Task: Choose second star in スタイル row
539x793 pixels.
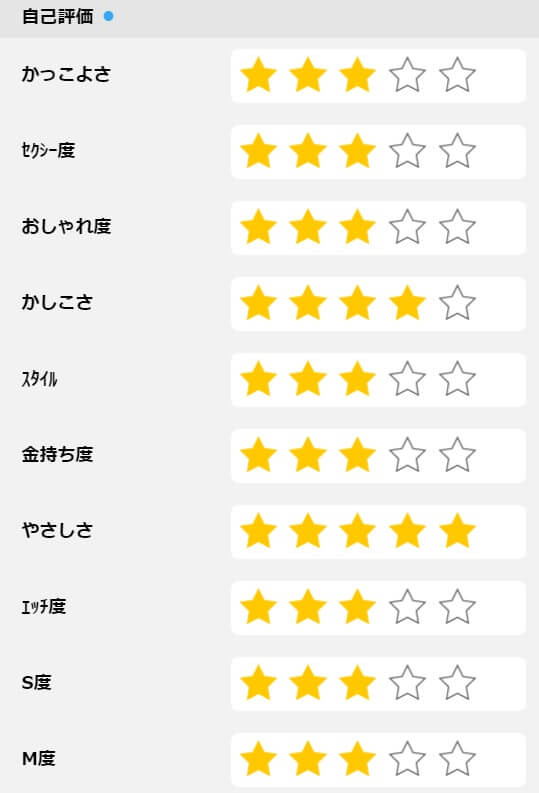Action: point(308,378)
